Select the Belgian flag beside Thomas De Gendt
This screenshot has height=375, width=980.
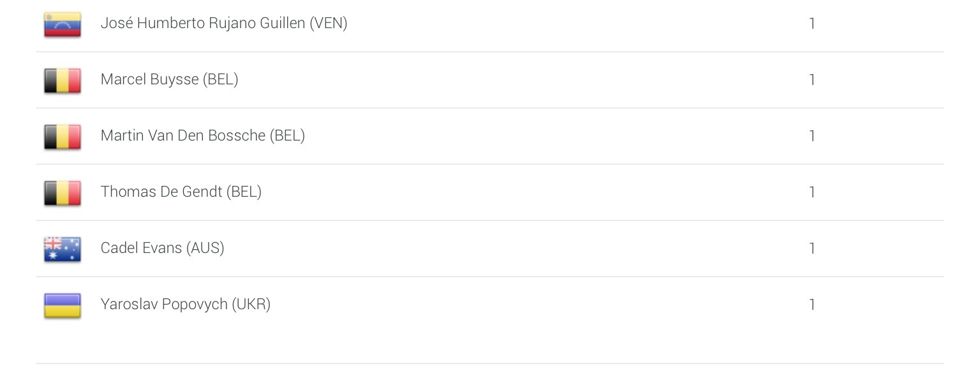coord(63,193)
